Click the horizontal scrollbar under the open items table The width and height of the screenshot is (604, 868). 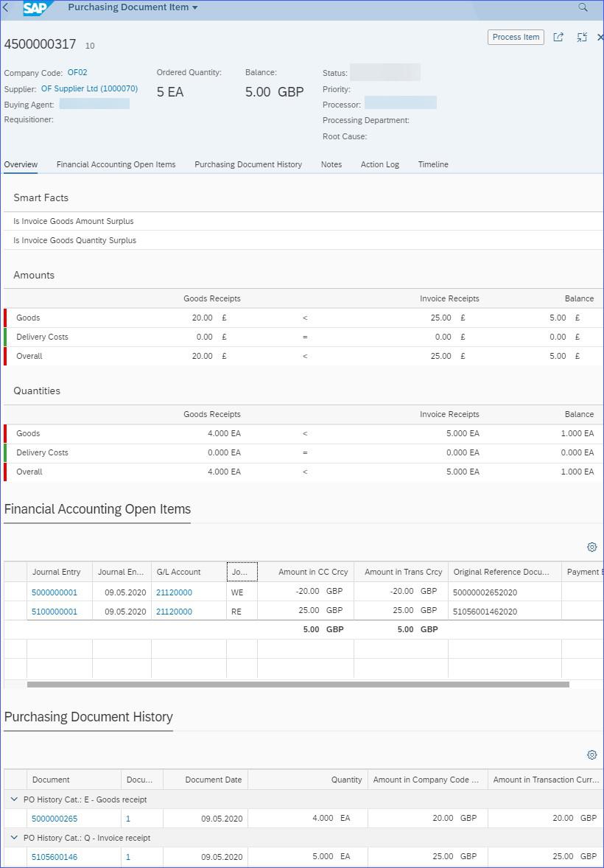click(x=298, y=685)
